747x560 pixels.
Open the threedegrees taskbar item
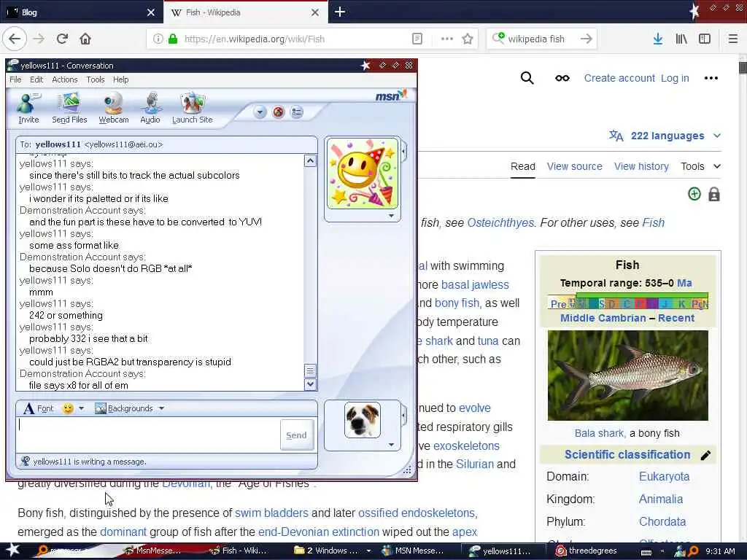[x=586, y=551]
